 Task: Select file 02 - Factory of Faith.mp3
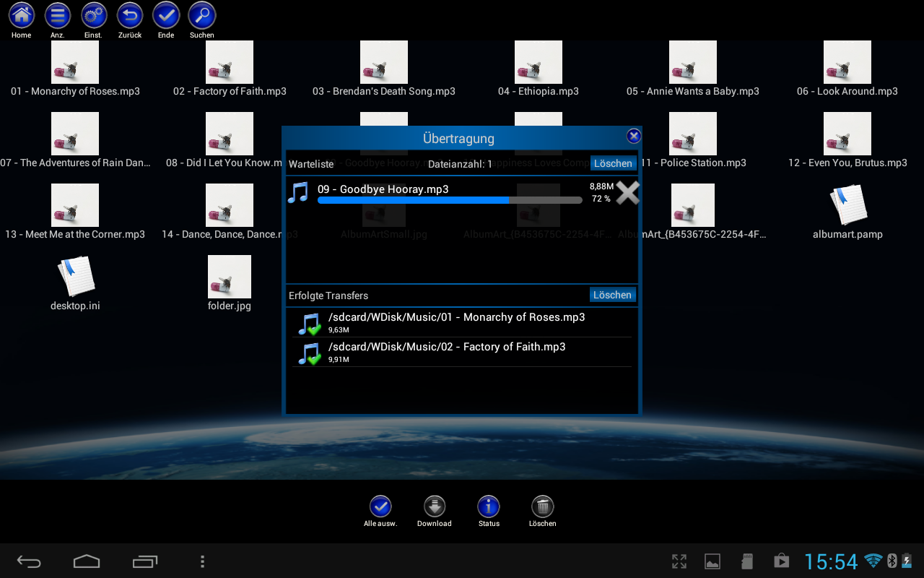230,69
